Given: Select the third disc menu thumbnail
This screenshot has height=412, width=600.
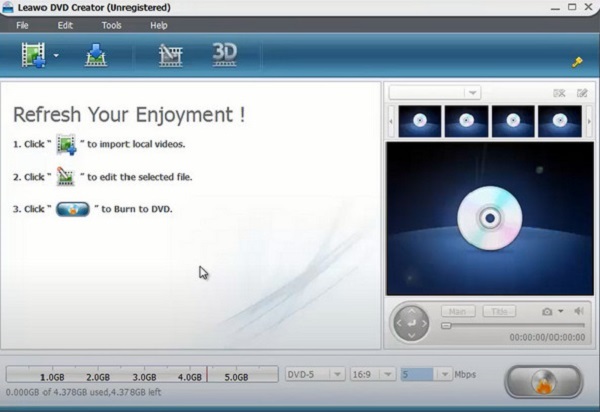Looking at the screenshot, I should coord(513,121).
